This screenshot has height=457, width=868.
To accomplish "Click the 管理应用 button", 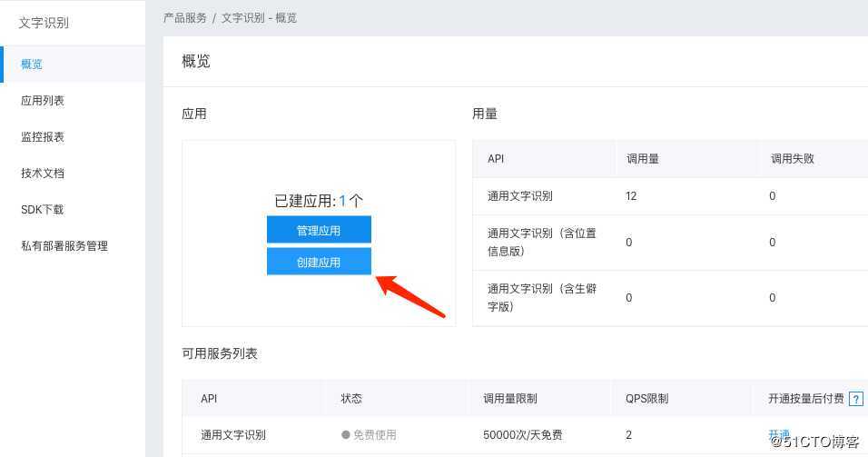I will [x=319, y=230].
